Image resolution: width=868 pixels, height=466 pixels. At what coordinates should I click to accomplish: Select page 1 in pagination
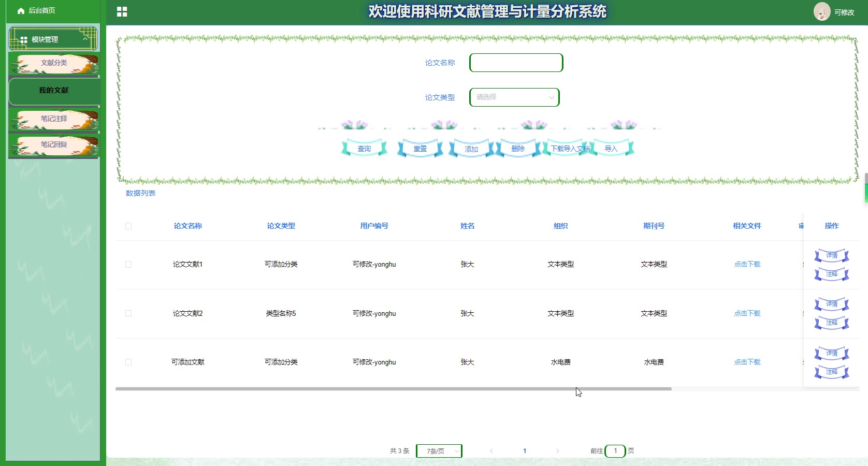click(525, 451)
